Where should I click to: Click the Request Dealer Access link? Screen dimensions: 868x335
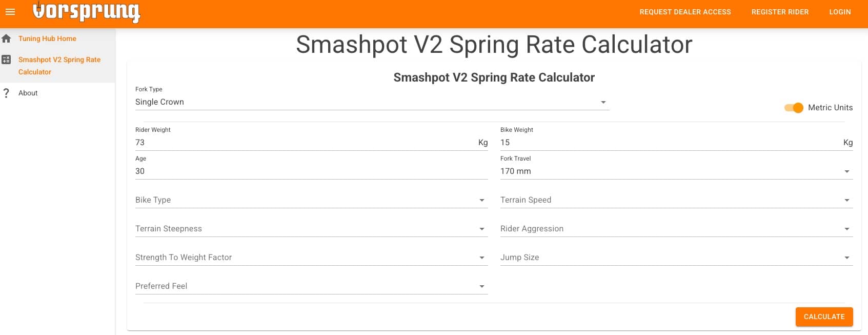point(685,12)
